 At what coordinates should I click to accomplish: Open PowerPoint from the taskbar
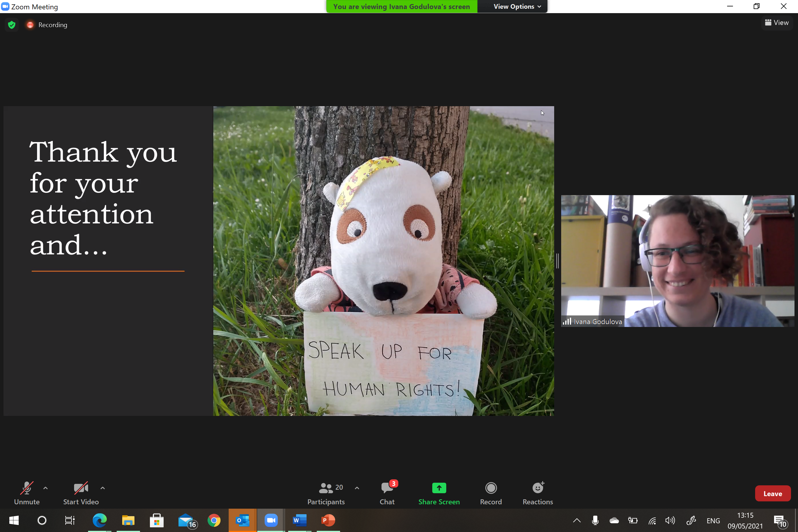click(x=328, y=520)
